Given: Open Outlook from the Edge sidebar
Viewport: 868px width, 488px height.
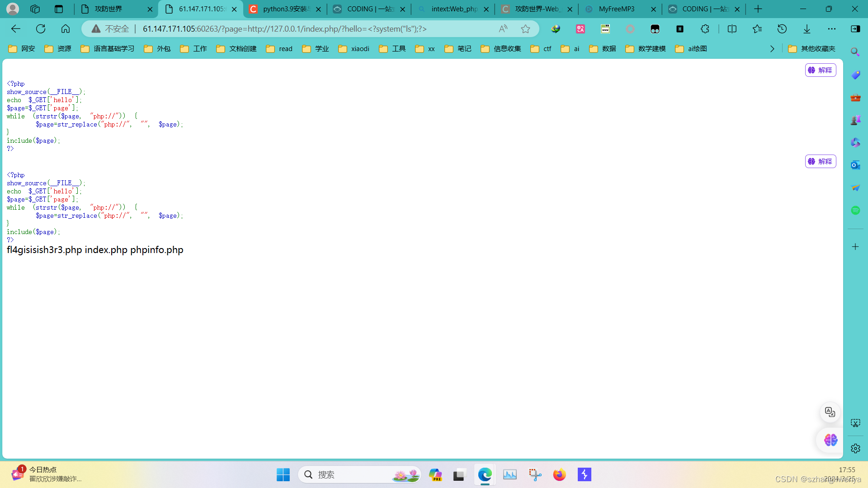Looking at the screenshot, I should pyautogui.click(x=856, y=165).
